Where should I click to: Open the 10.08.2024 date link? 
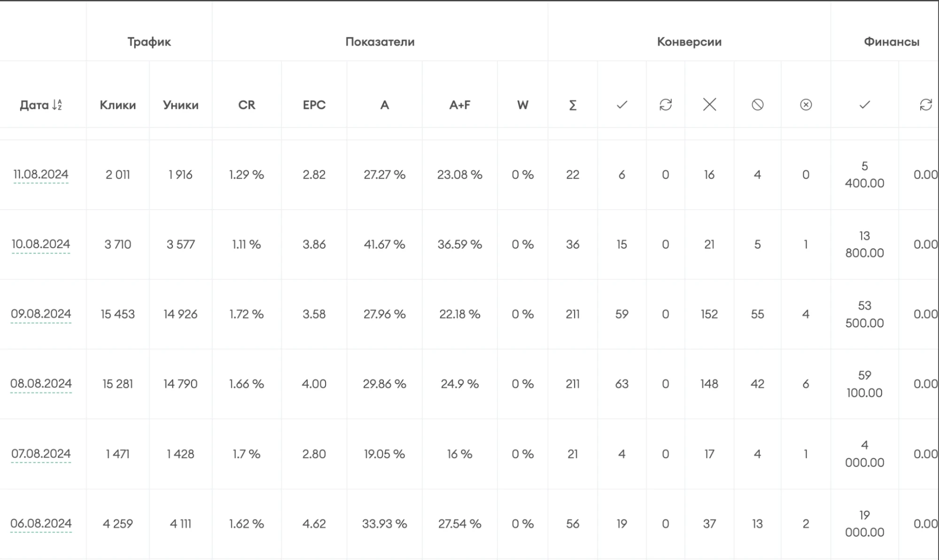[41, 244]
